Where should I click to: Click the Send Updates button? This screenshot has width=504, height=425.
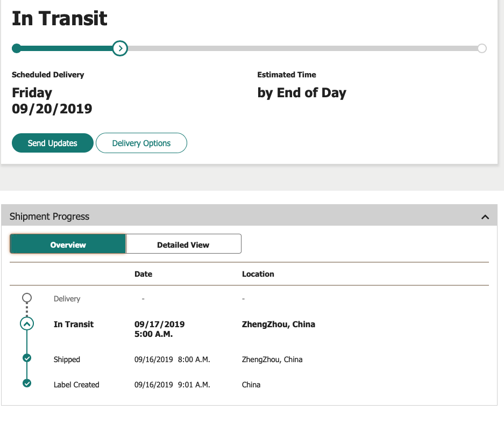[x=53, y=143]
